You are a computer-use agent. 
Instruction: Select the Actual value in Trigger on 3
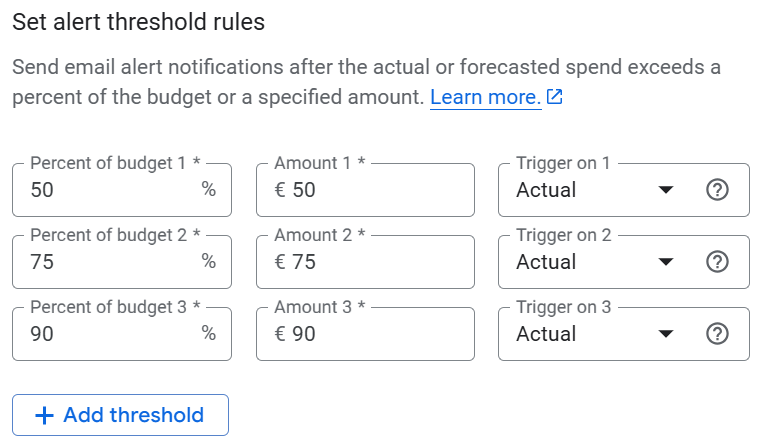(x=546, y=334)
